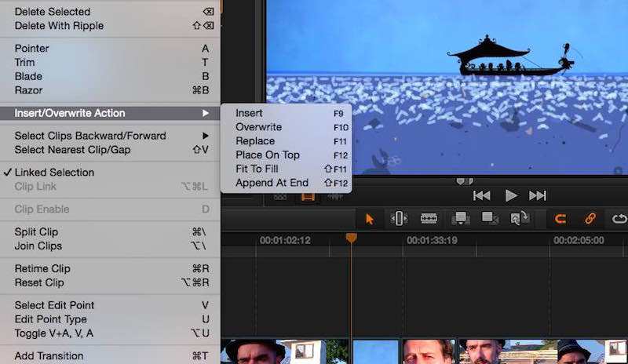628x364 pixels.
Task: Click the Overwrite clip toolbar icon
Action: (x=490, y=219)
